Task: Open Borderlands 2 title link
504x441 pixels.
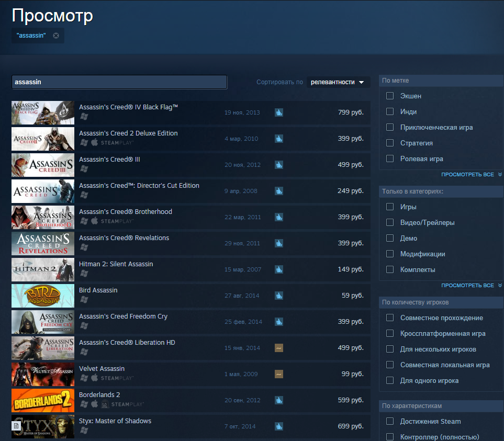Action: [99, 395]
